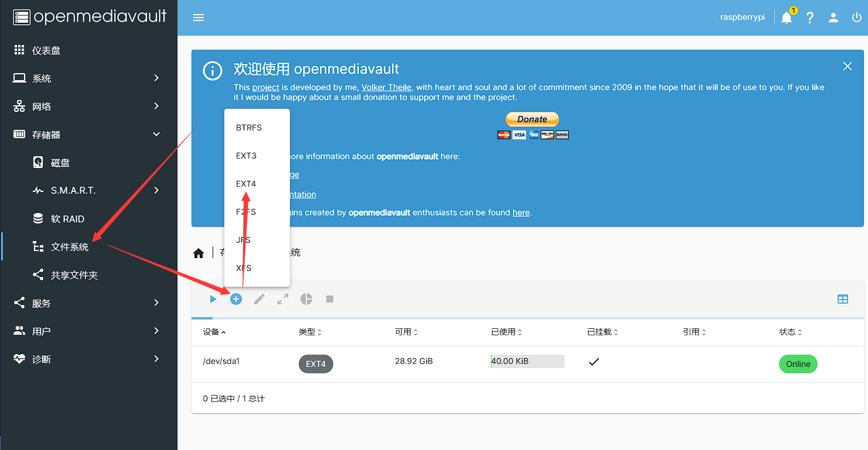Open the 共享文件夹 page

(x=88, y=275)
